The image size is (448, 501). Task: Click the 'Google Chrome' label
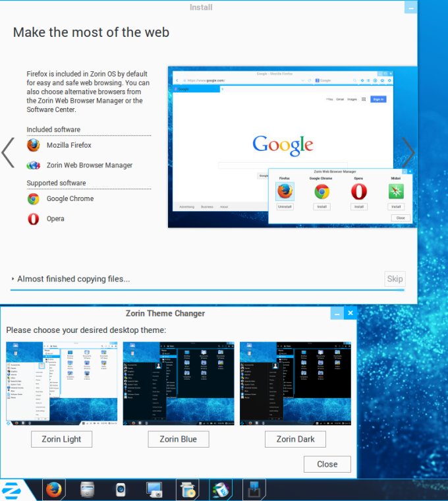(70, 198)
